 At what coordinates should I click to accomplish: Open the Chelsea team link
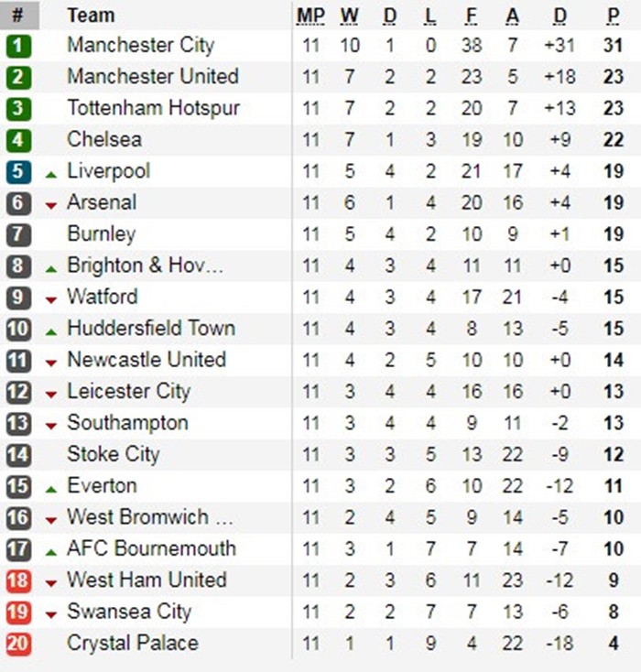104,139
